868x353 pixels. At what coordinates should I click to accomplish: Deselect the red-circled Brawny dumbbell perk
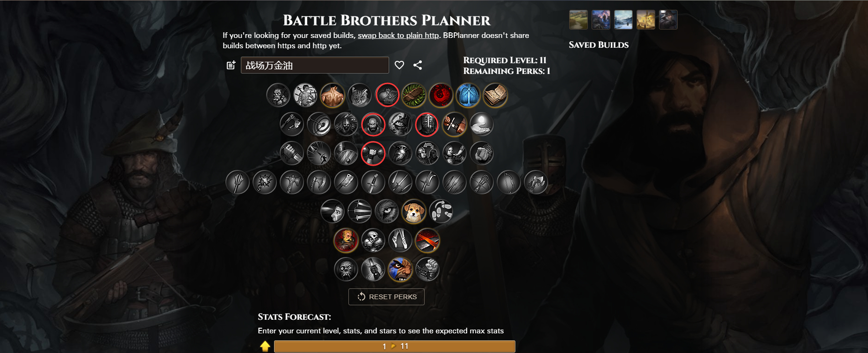coord(373,154)
